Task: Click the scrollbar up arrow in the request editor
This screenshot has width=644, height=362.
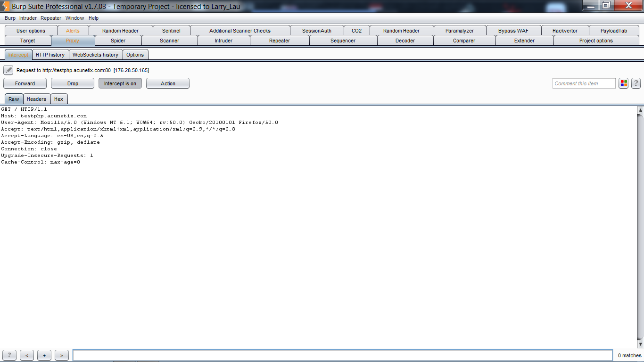Action: (x=640, y=110)
